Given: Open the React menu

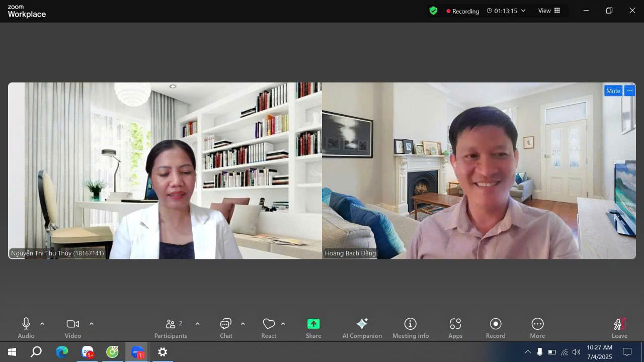Looking at the screenshot, I should pos(269,328).
